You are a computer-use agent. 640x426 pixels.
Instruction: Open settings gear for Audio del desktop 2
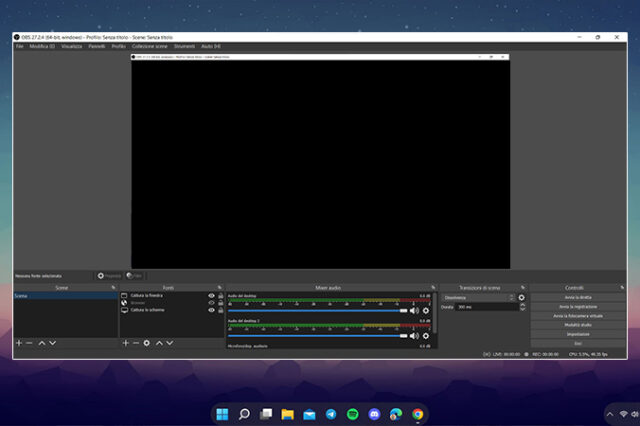(426, 336)
